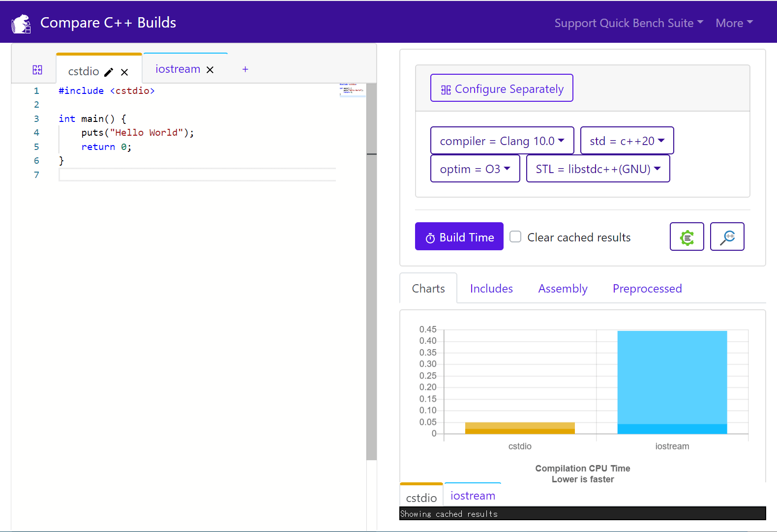The height and width of the screenshot is (532, 777).
Task: Click the iostream bar in chart
Action: point(672,382)
